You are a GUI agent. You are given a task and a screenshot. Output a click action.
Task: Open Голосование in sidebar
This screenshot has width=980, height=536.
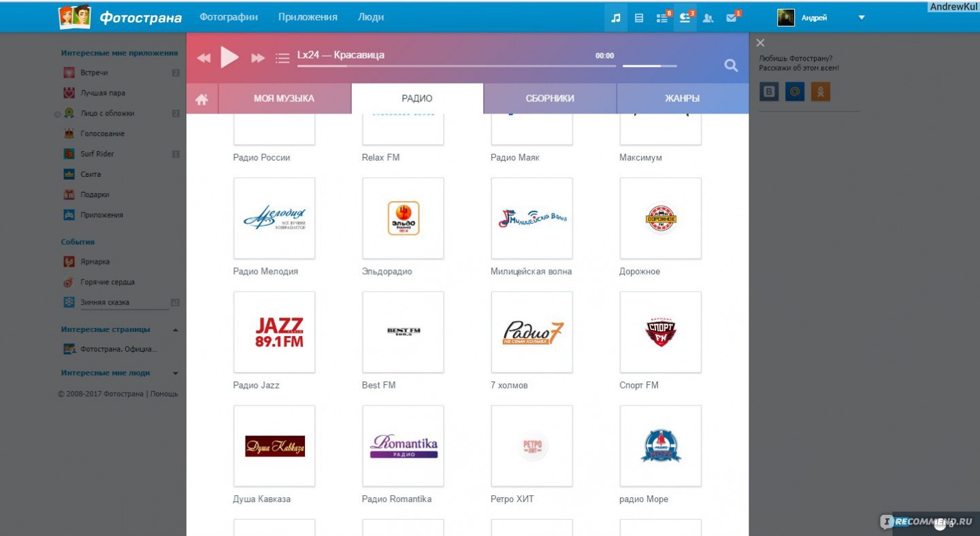102,134
